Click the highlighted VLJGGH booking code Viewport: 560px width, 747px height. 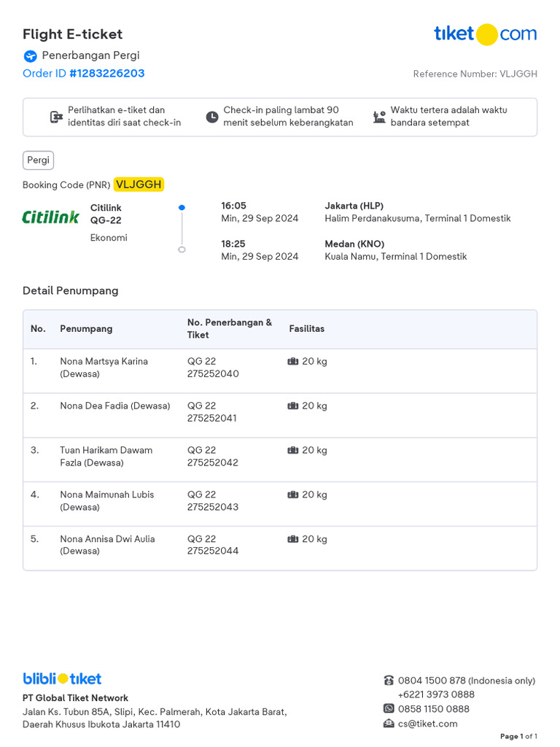139,185
